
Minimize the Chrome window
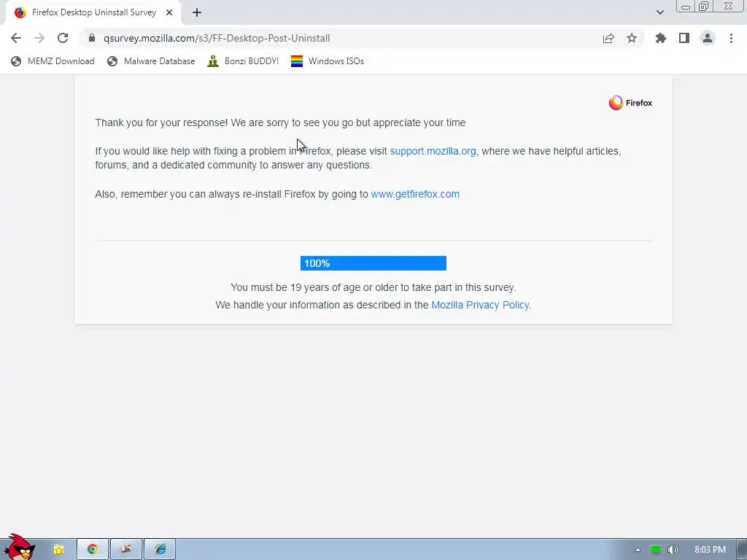(686, 7)
